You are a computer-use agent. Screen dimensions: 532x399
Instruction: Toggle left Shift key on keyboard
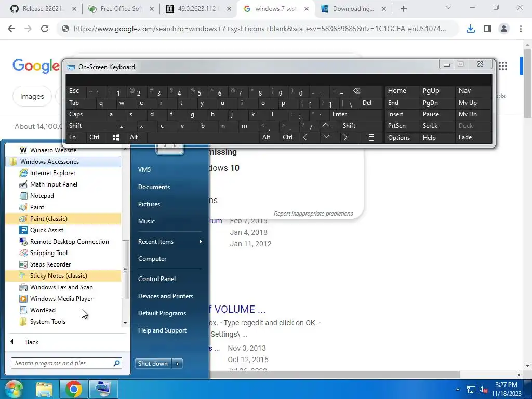[x=90, y=126]
